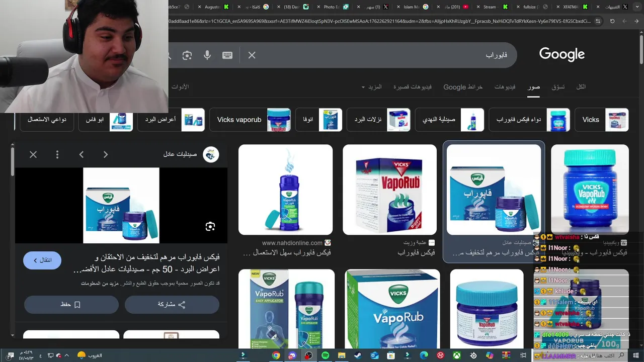Open the selected صيدليات عادل result thumbnail
644x362 pixels.
494,190
